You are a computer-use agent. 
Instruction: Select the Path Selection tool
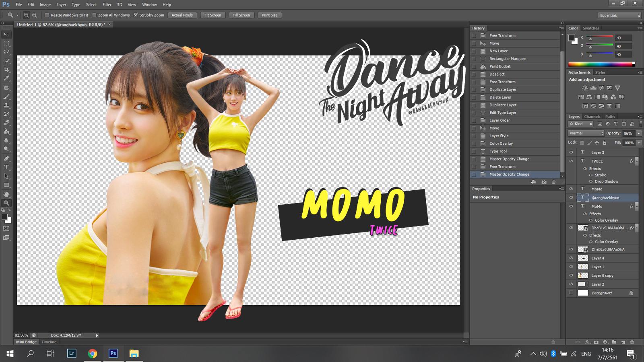pyautogui.click(x=6, y=176)
